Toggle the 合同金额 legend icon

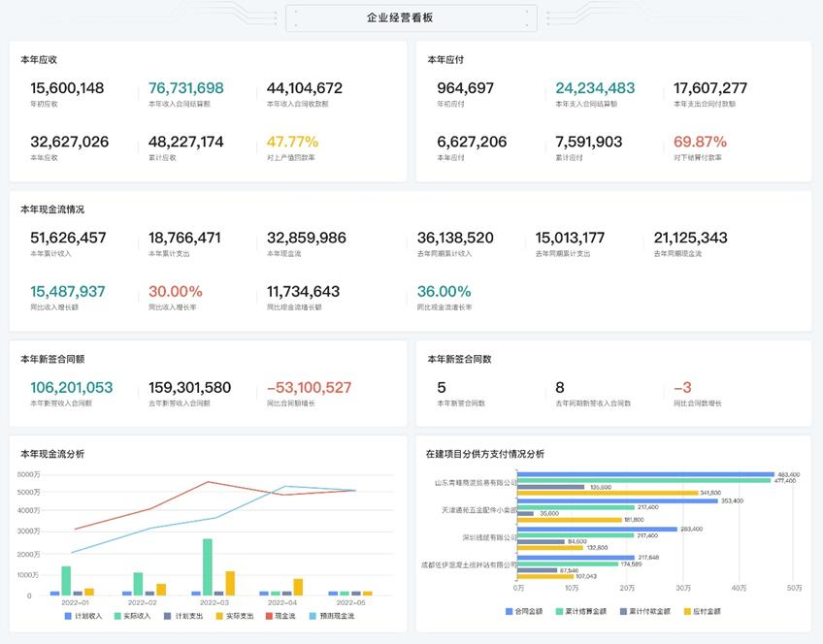point(510,612)
